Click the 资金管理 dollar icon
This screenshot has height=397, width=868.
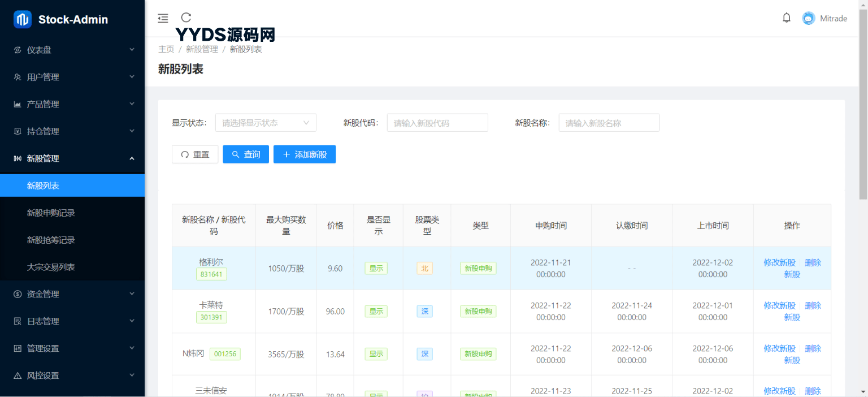tap(18, 294)
